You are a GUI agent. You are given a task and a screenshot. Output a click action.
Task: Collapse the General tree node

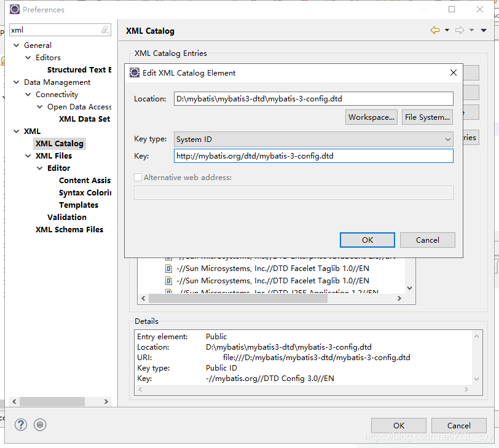(17, 45)
